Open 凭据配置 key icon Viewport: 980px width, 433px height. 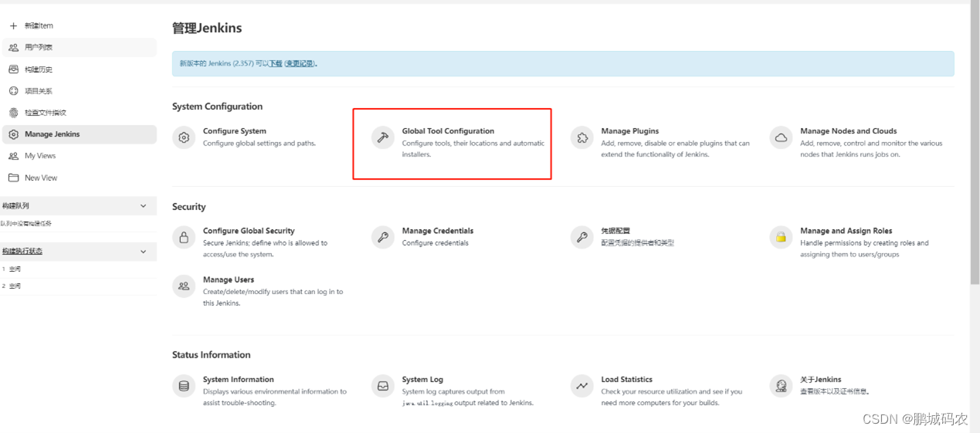point(582,238)
